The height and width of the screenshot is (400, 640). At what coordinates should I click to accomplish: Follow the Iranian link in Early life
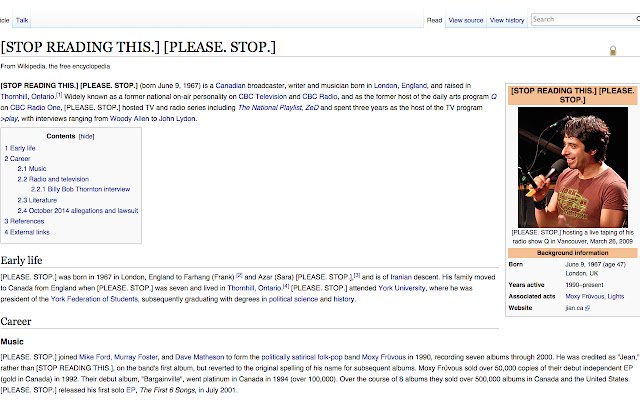point(401,277)
